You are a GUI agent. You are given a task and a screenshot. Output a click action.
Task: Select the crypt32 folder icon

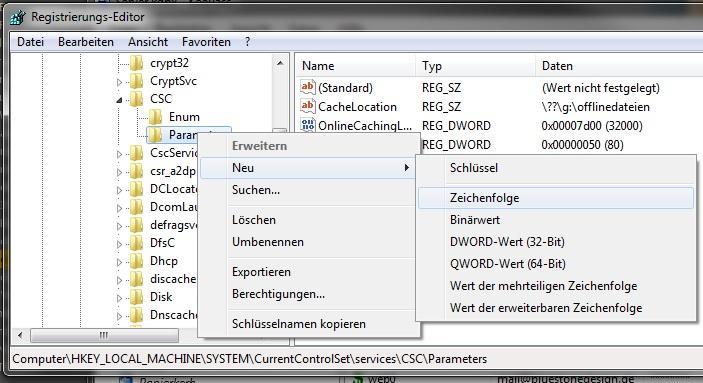[x=136, y=63]
